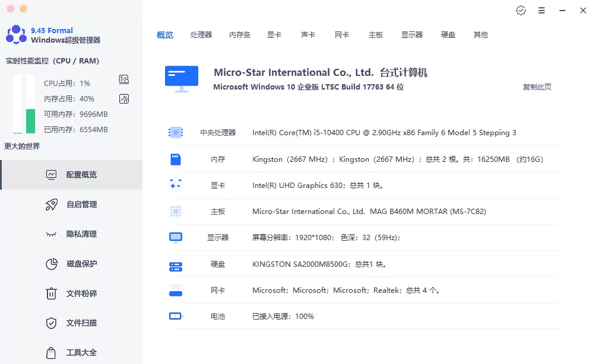
Task: Click the memory monitor icon beside 内存占用
Action: click(x=123, y=98)
